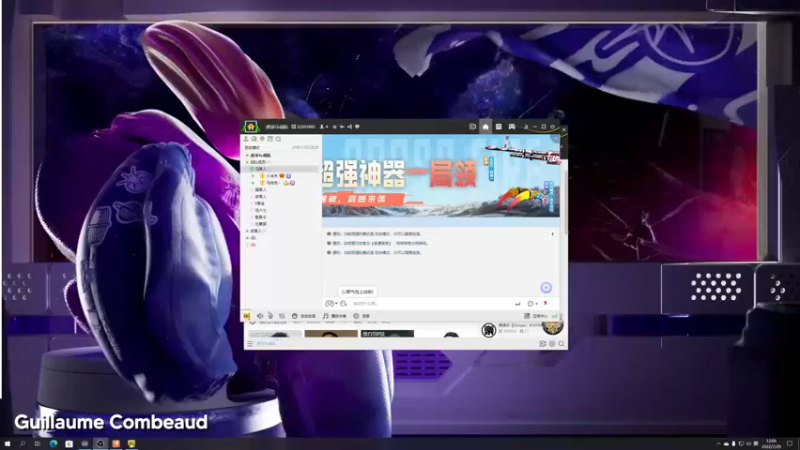The width and height of the screenshot is (800, 450).
Task: Click the share icon in title bar
Action: point(349,127)
